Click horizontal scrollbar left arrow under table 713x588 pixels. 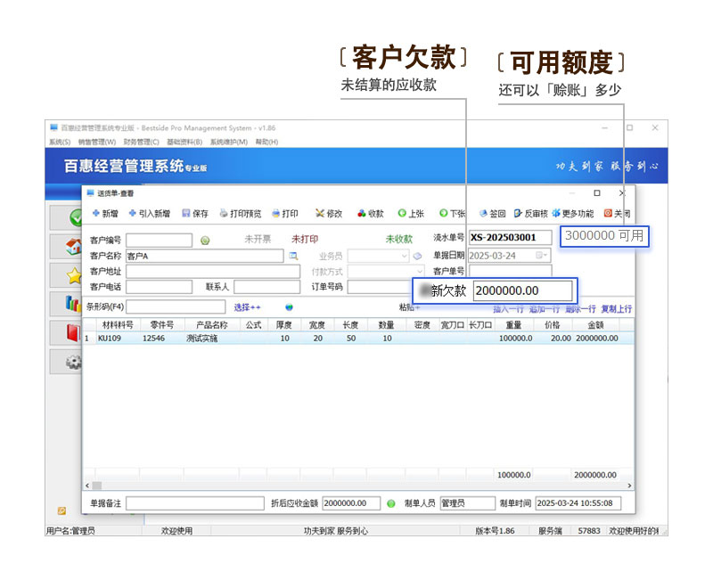(x=87, y=486)
